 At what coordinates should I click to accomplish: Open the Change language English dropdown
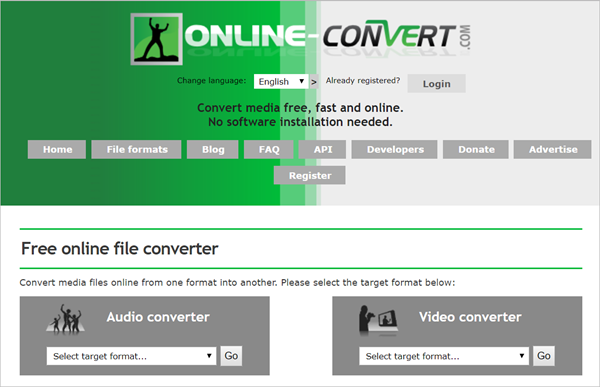(281, 82)
